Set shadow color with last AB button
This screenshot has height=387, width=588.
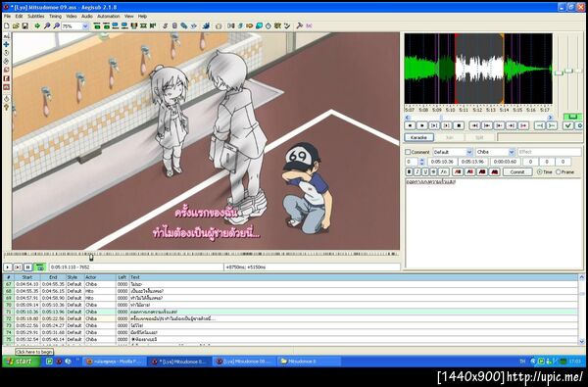coord(495,171)
